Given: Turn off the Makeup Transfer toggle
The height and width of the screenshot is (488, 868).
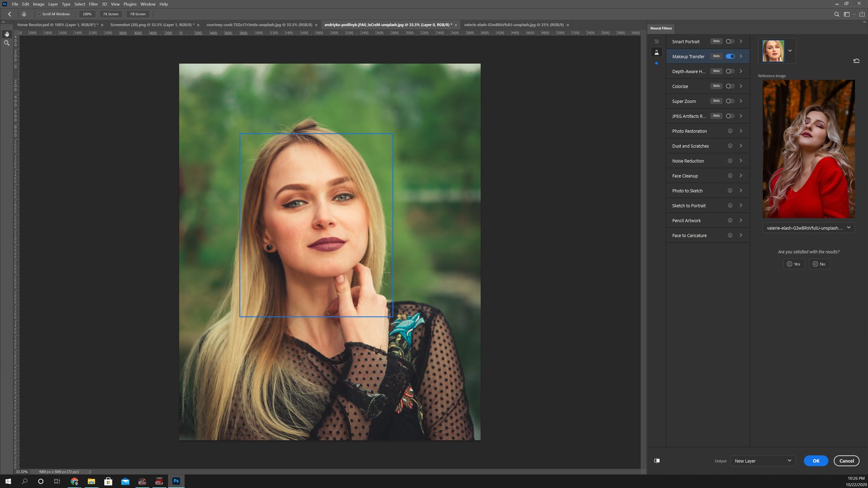Looking at the screenshot, I should (730, 56).
